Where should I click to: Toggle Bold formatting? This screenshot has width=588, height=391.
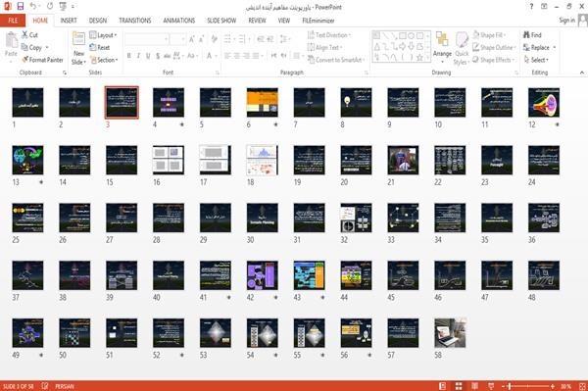[129, 56]
